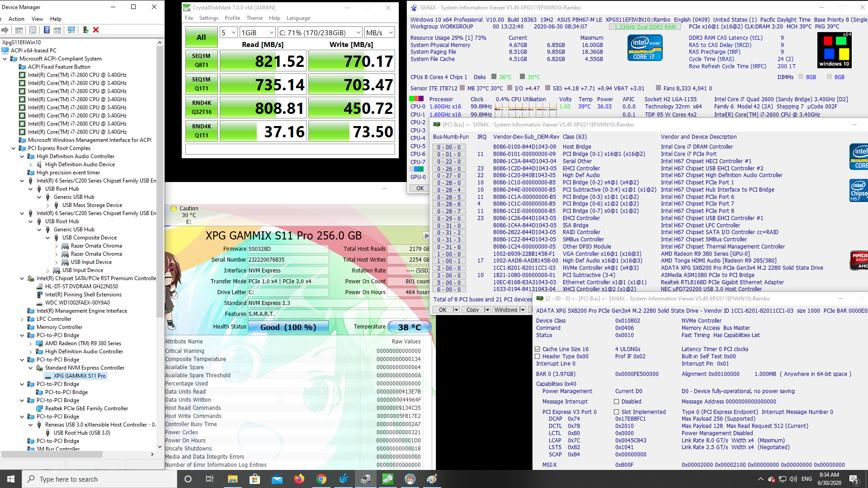
Task: Click the CrystalDiskMark 'All' test button
Action: [x=201, y=38]
